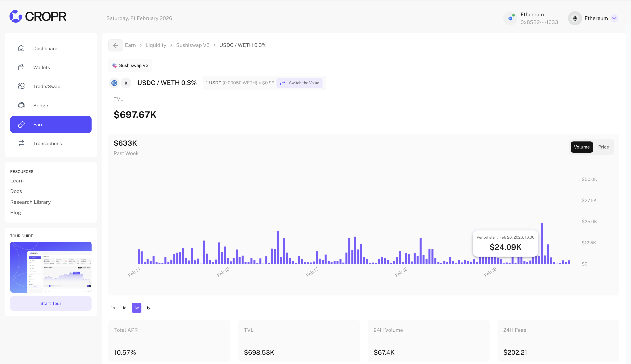Click the Trade/Swap icon

21,86
